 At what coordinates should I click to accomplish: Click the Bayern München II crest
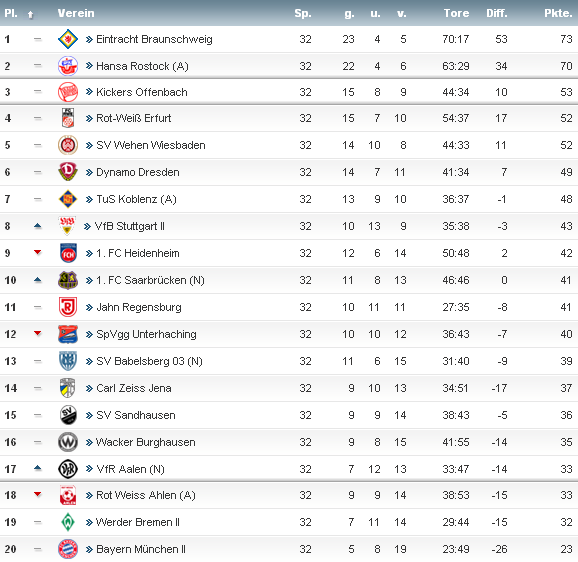[x=68, y=549]
